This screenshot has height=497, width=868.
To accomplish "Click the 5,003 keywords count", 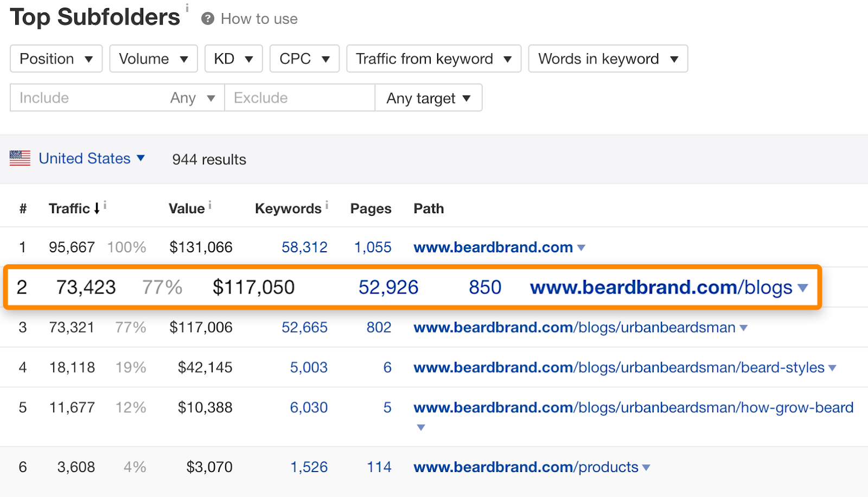I will click(309, 368).
